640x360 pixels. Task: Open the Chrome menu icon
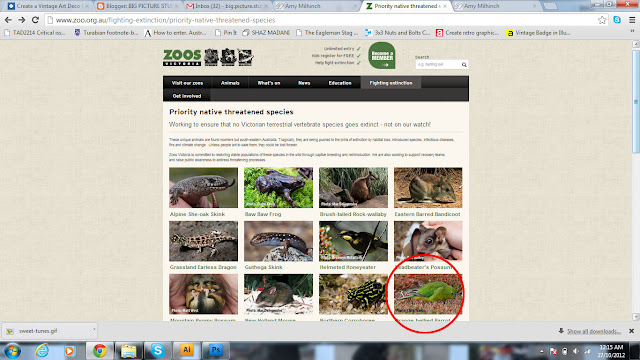click(x=632, y=20)
